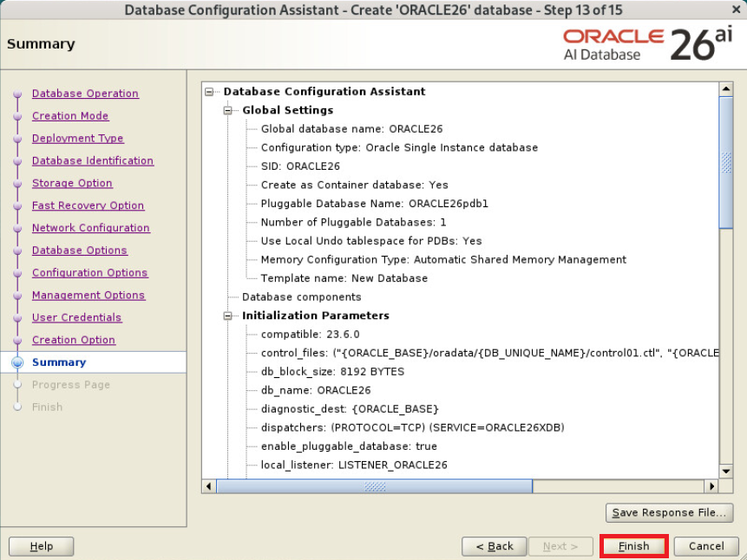Select the 'SID: ORACLE26' row
The width and height of the screenshot is (747, 560).
pyautogui.click(x=300, y=166)
